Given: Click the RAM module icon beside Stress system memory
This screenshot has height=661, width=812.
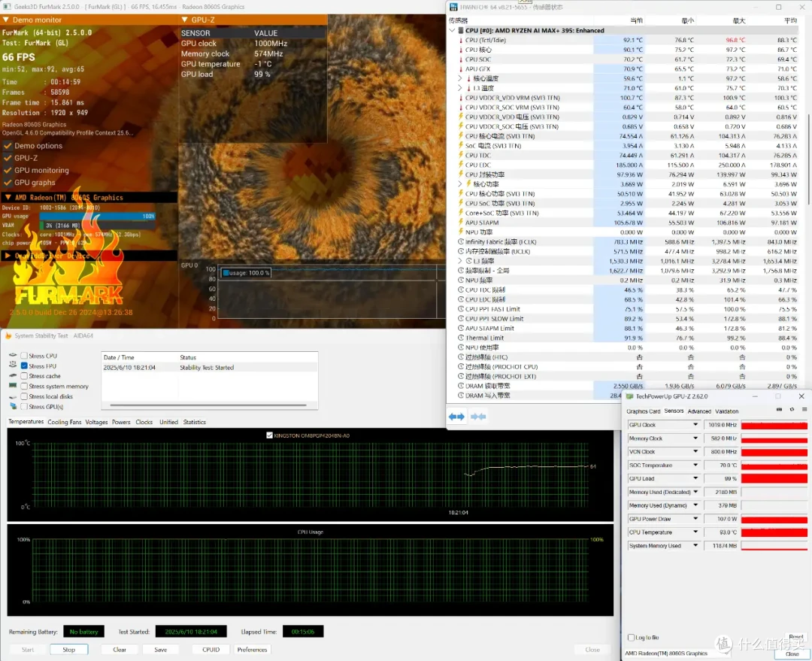Looking at the screenshot, I should pos(13,386).
